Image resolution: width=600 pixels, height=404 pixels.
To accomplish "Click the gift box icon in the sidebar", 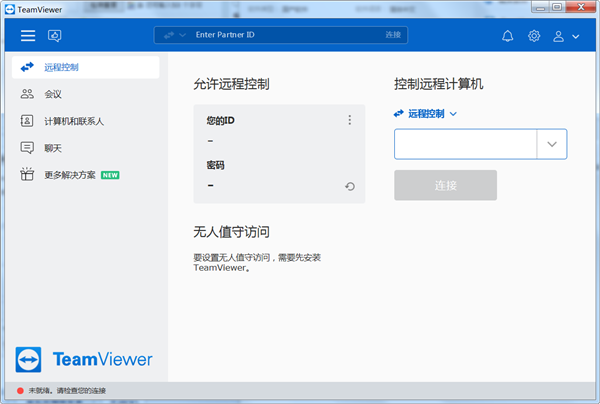I will tap(27, 174).
